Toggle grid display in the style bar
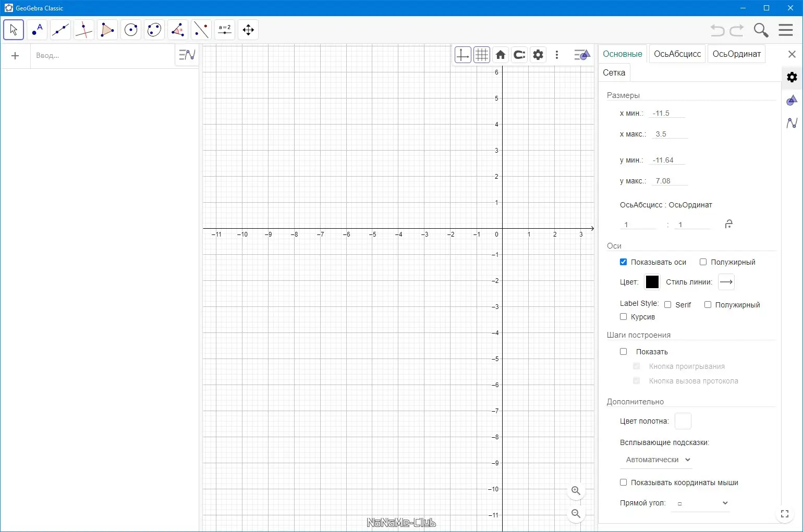Viewport: 803px width, 532px height. pyautogui.click(x=482, y=55)
